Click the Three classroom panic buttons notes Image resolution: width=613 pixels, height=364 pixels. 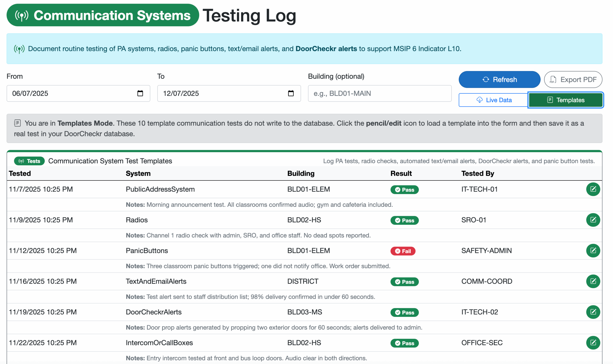[258, 266]
